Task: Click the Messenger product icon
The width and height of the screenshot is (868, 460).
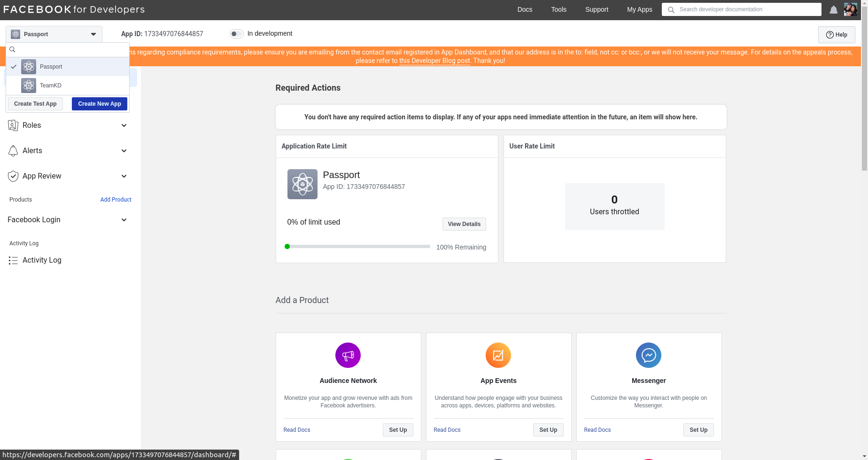Action: pyautogui.click(x=648, y=355)
